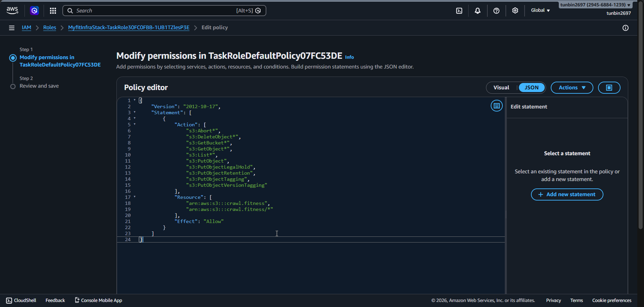The image size is (644, 307).
Task: Open the help question-mark icon
Action: pos(496,10)
